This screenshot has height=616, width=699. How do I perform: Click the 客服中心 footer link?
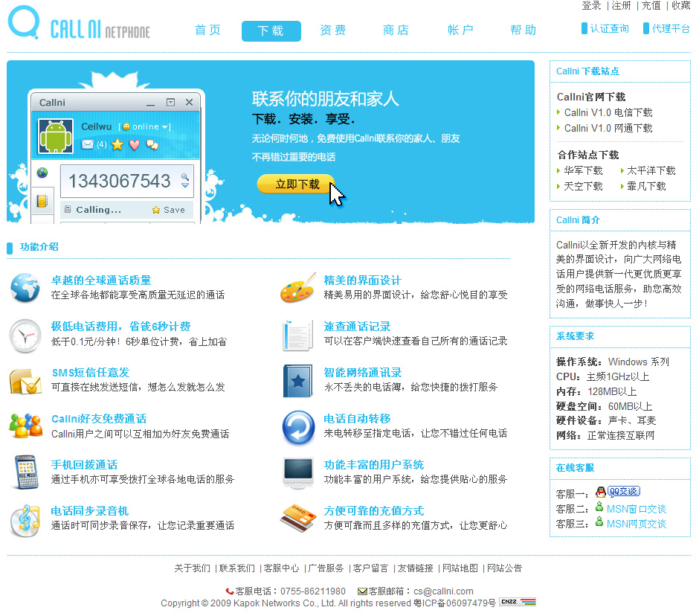point(281,568)
